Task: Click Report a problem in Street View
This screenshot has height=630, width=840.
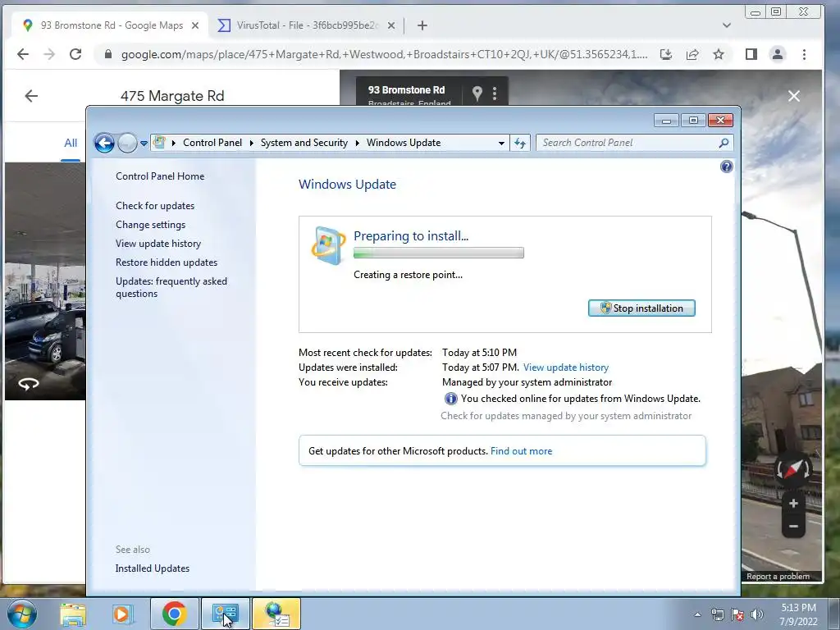Action: pyautogui.click(x=778, y=577)
